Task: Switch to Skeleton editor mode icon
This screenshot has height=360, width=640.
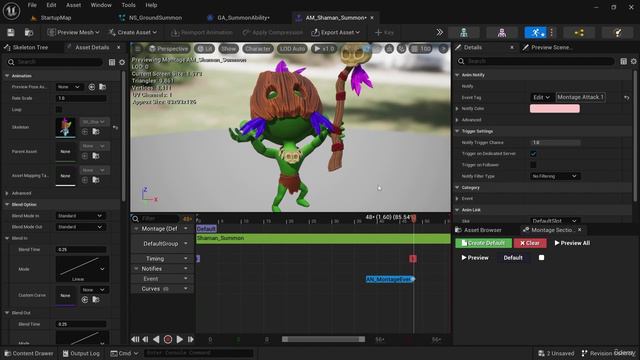Action: (x=464, y=33)
